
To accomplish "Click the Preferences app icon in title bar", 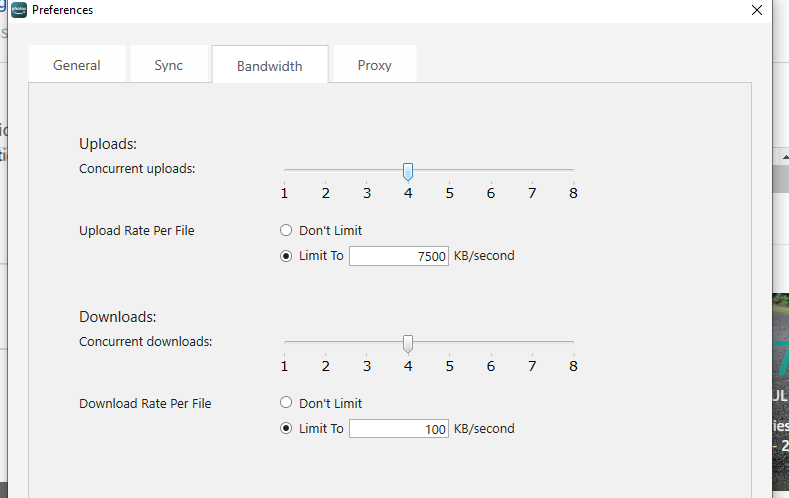I will tap(18, 10).
